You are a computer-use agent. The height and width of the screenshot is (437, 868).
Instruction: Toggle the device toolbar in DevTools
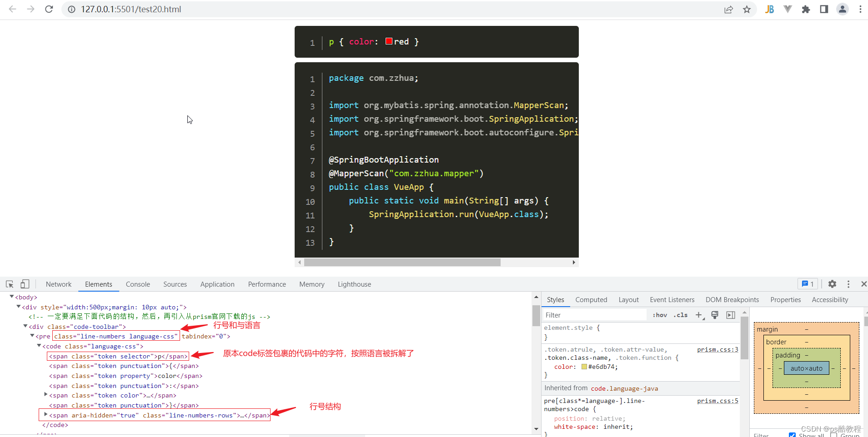[25, 284]
